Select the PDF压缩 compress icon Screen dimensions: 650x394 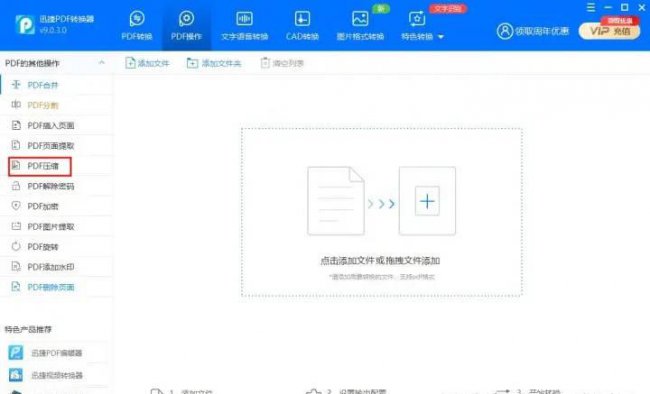[16, 165]
